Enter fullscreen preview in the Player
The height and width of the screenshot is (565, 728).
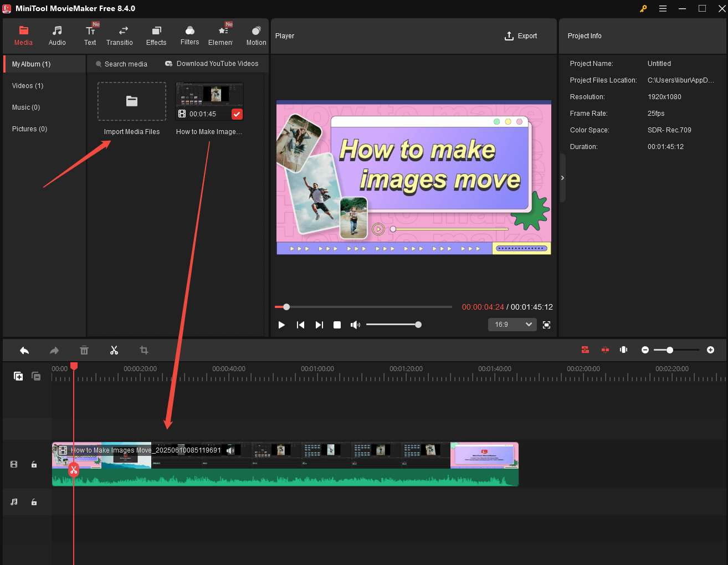pyautogui.click(x=546, y=325)
